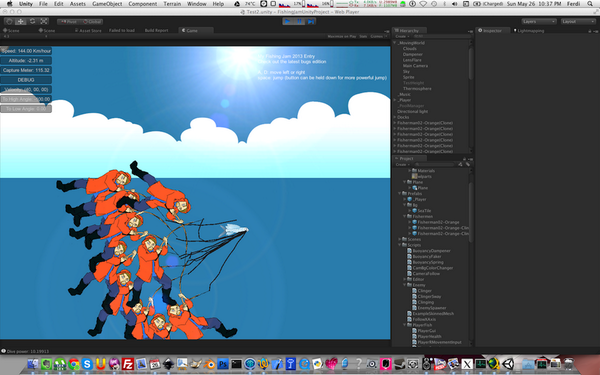This screenshot has width=600, height=375.
Task: Select PlayerHealth script icon
Action: [x=414, y=336]
